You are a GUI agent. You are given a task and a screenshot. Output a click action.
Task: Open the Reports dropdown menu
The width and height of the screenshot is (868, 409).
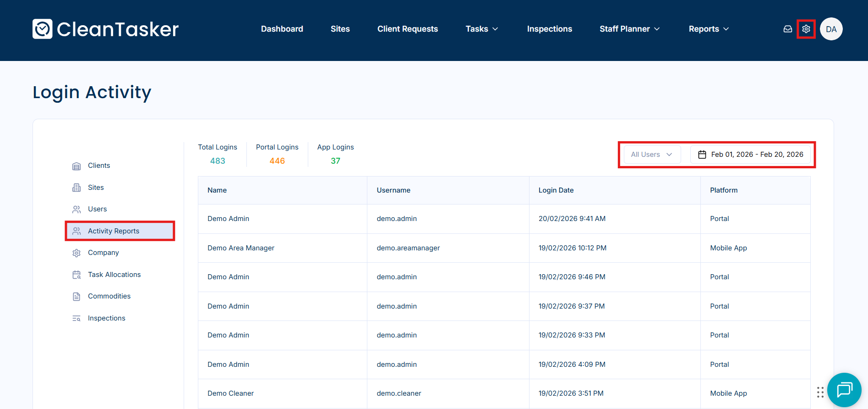[x=708, y=29]
